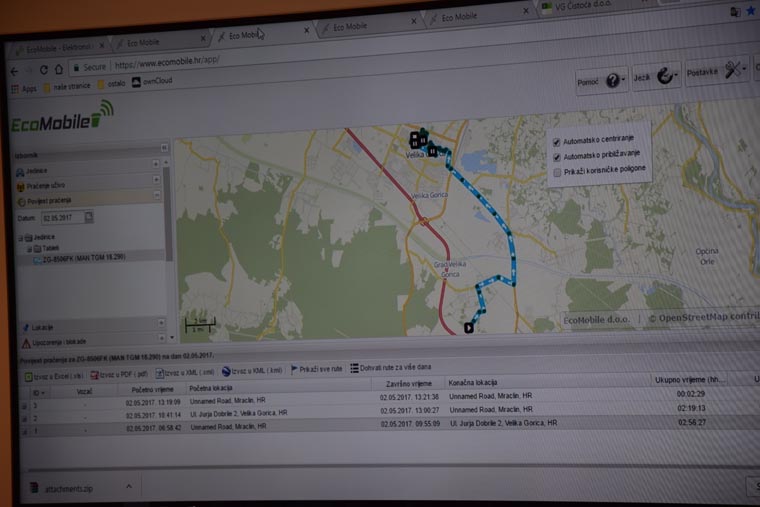Expand the Jedinice accordion section

point(156,164)
